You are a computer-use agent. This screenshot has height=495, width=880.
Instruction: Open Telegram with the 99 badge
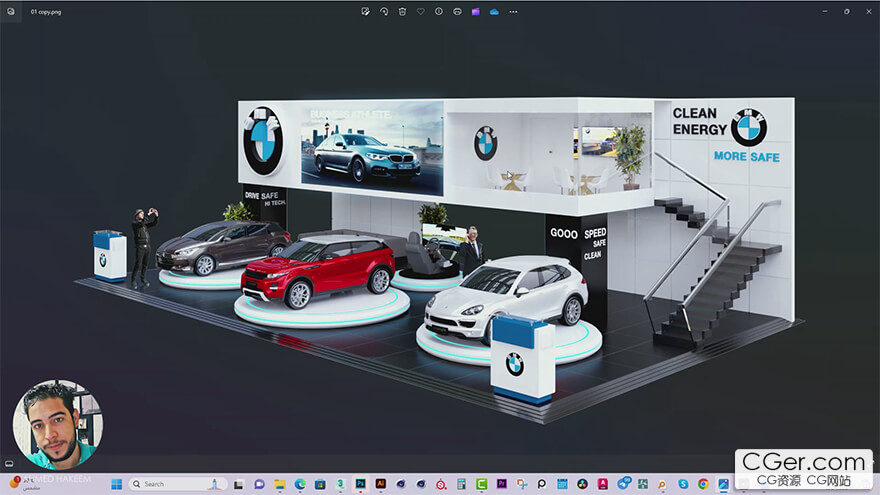[x=623, y=484]
